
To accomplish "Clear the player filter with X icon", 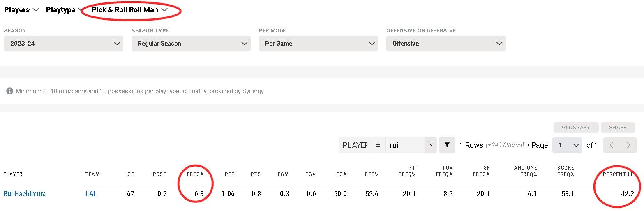I will (x=430, y=145).
